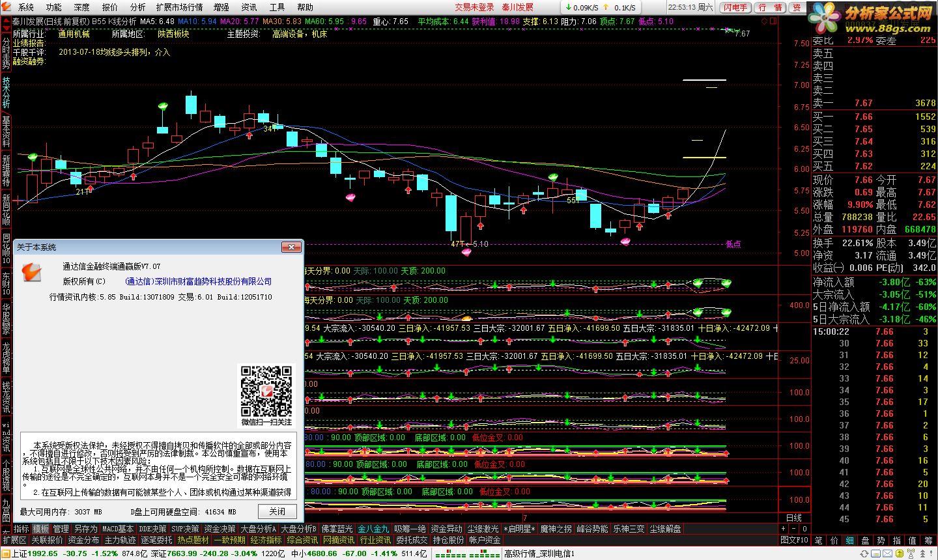
Task: Switch to the 管理 tab
Action: click(61, 529)
